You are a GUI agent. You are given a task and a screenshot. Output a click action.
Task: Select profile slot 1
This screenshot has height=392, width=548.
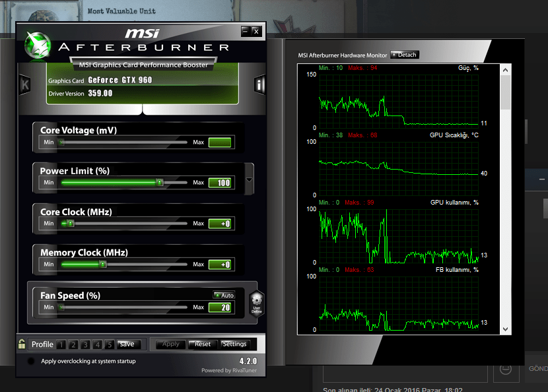click(61, 344)
